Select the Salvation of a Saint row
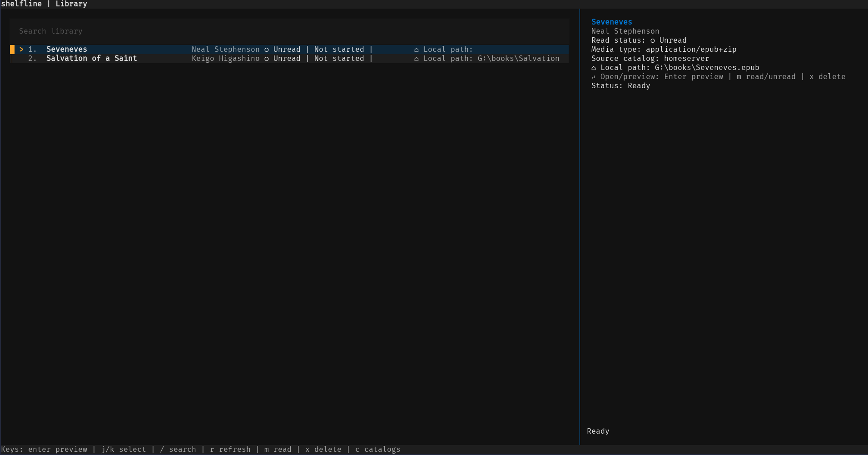 point(289,58)
